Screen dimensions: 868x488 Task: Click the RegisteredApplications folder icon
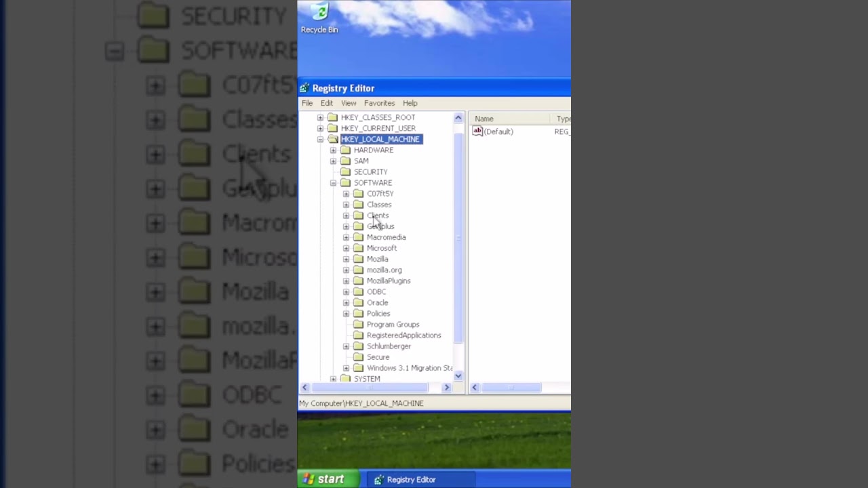point(358,335)
